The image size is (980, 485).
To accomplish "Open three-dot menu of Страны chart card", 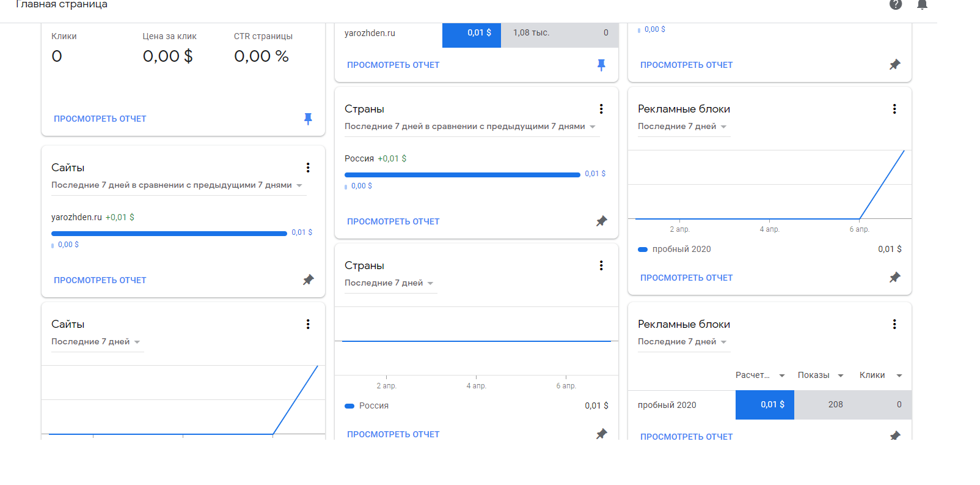I will point(601,265).
